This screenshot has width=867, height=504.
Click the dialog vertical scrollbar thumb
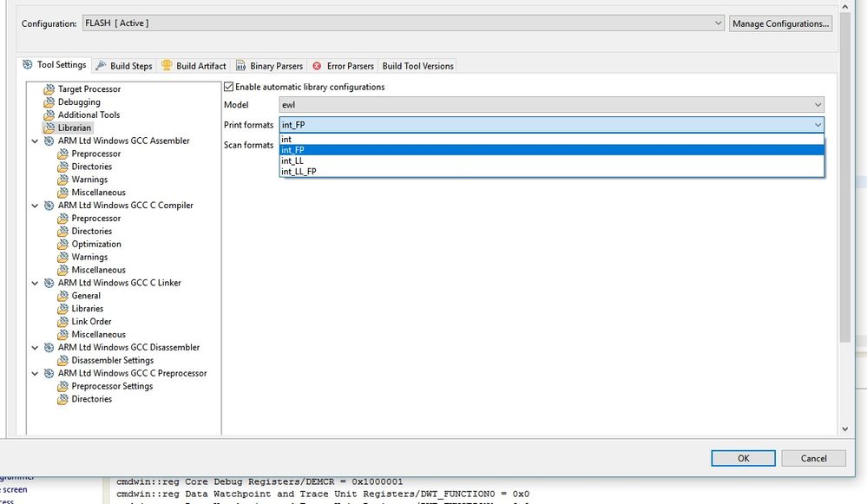[x=845, y=177]
